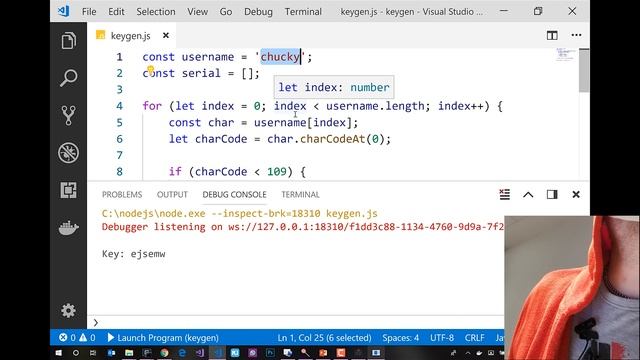
Task: Switch to the DEBUG CONSOLE tab
Action: click(x=234, y=194)
